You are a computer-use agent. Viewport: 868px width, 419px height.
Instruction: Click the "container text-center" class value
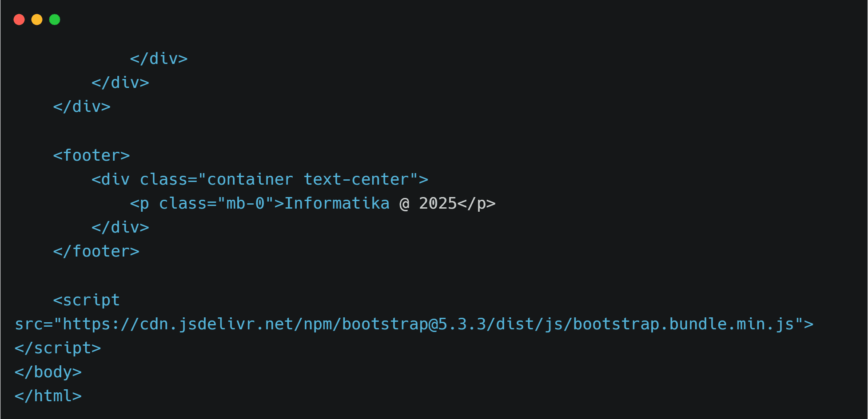point(308,179)
